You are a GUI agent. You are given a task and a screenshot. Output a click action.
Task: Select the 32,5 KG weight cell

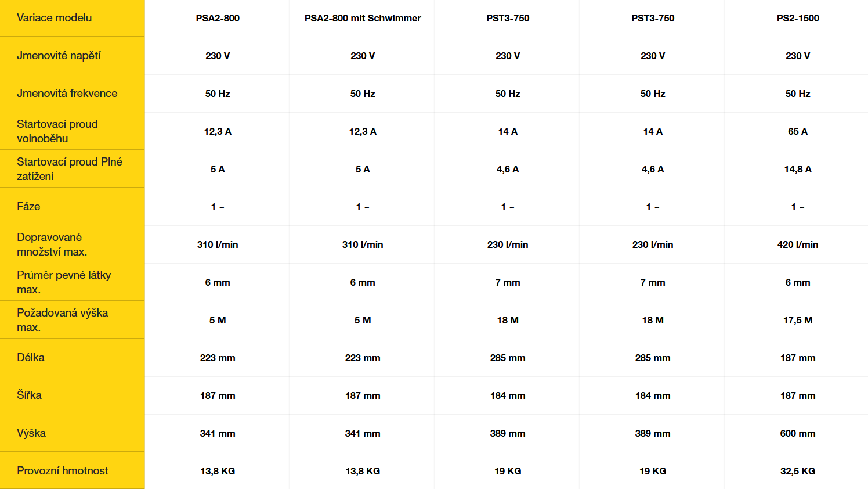point(798,471)
